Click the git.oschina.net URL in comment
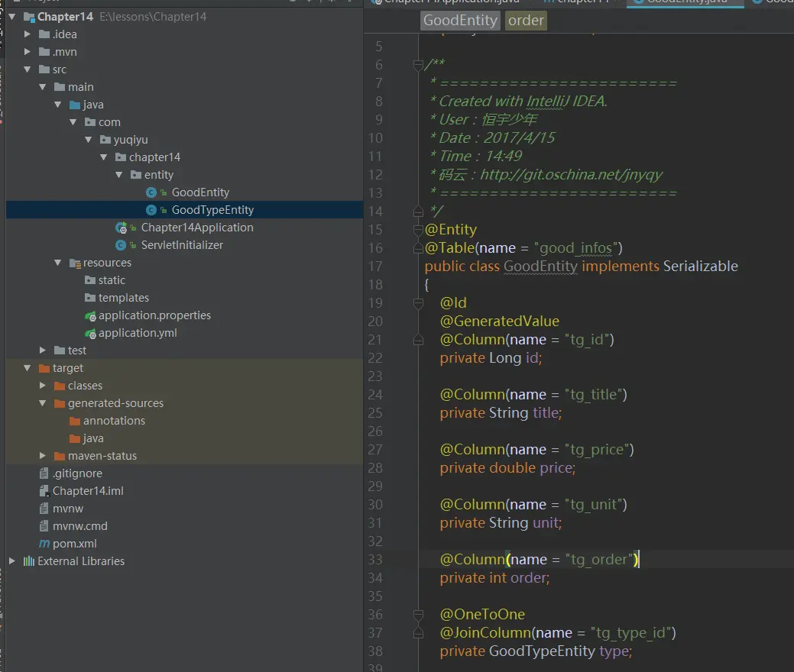The image size is (794, 672). tap(571, 175)
